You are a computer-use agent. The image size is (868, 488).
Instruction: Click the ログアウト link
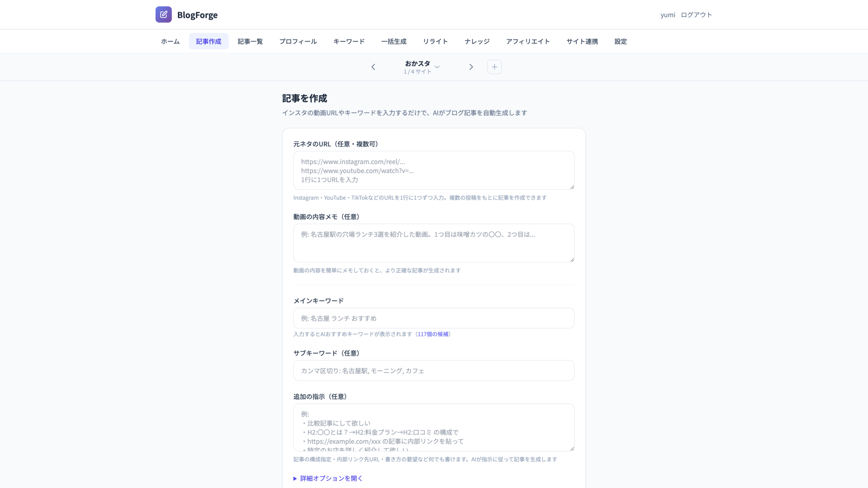(x=696, y=15)
